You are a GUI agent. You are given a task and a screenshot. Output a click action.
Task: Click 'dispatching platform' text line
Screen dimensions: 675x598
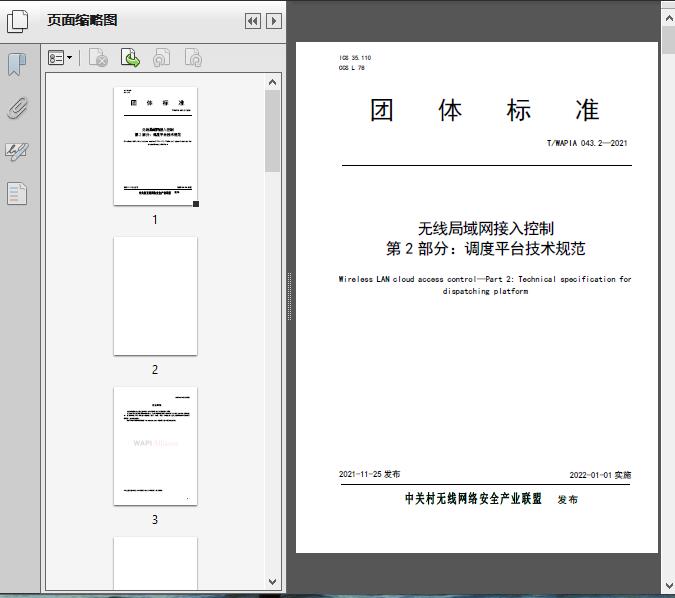[485, 291]
